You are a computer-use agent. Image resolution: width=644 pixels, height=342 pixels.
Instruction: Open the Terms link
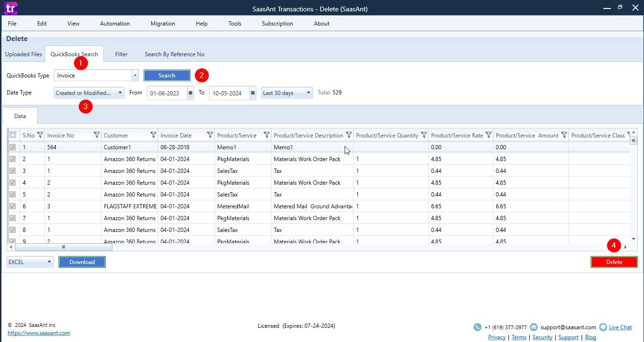[x=519, y=337]
